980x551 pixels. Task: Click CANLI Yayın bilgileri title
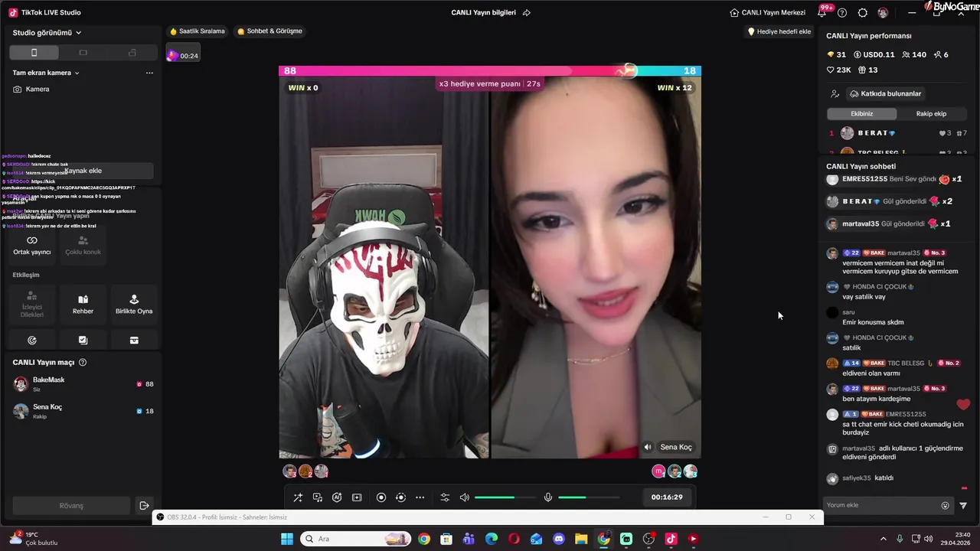483,13
